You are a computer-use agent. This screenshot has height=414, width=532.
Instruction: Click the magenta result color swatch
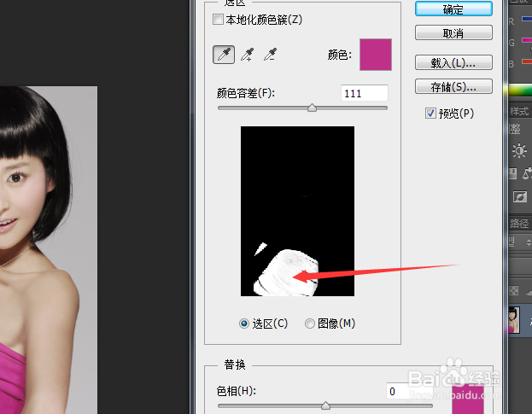pos(468,399)
